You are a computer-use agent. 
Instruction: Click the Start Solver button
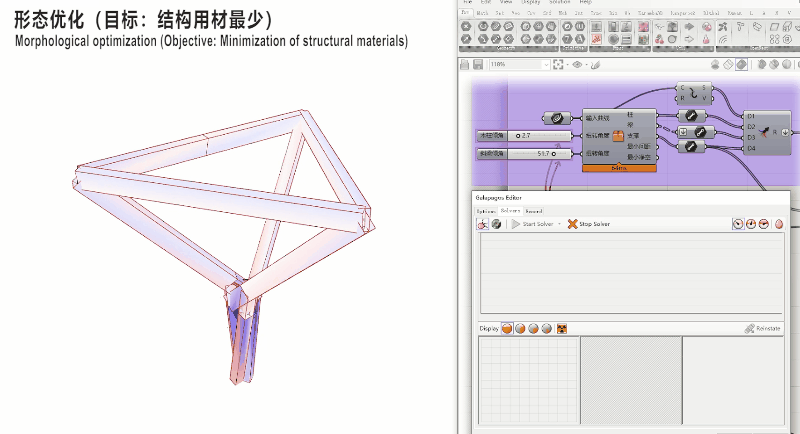click(x=533, y=224)
